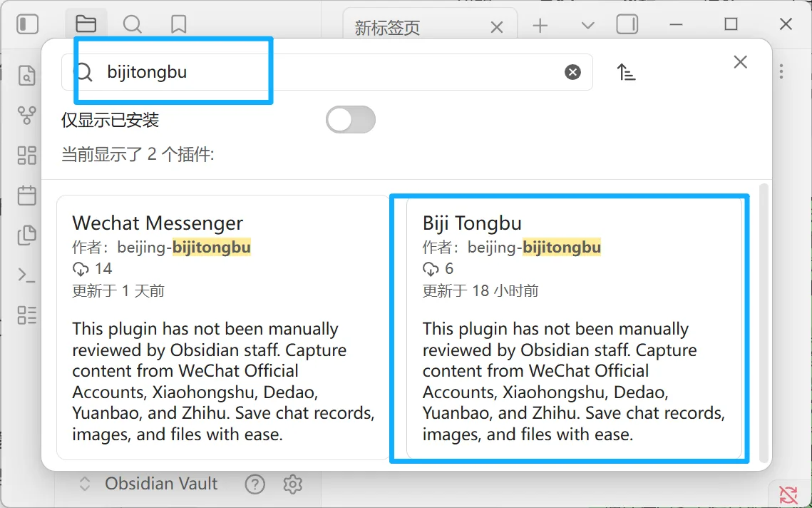Open canvas ribbon icon
The image size is (812, 508).
(27, 155)
